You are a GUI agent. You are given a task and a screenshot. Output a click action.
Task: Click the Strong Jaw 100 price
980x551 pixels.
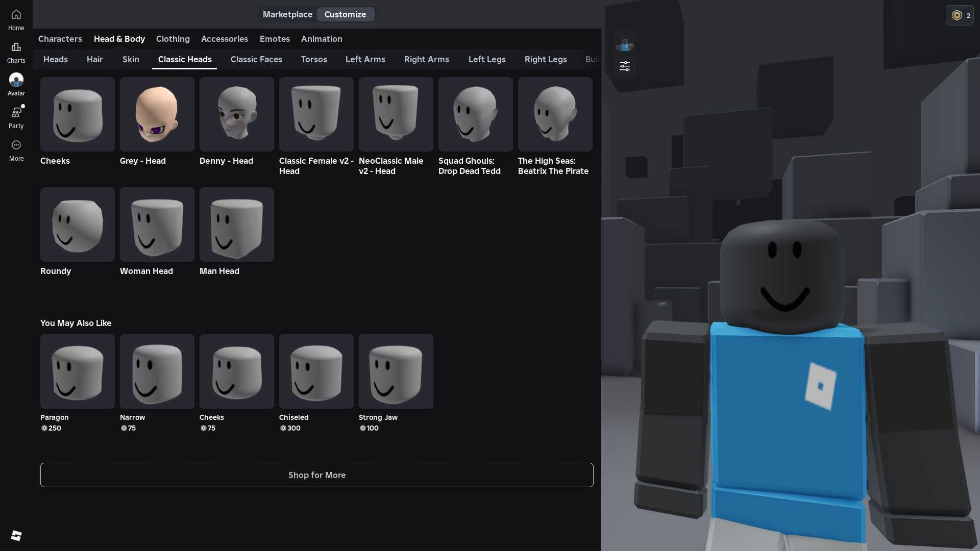coord(369,428)
